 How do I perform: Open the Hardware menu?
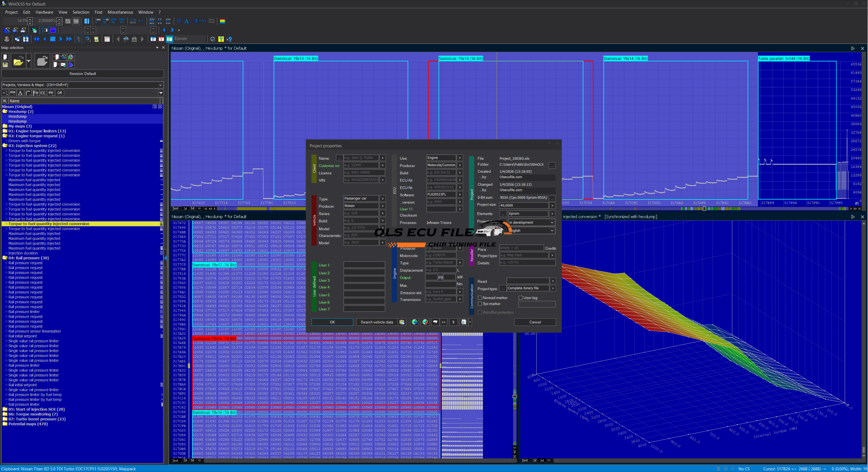(x=44, y=12)
